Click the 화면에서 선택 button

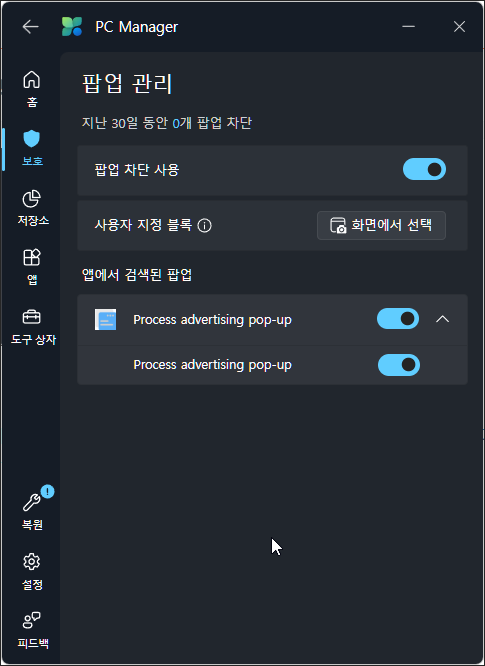(381, 226)
